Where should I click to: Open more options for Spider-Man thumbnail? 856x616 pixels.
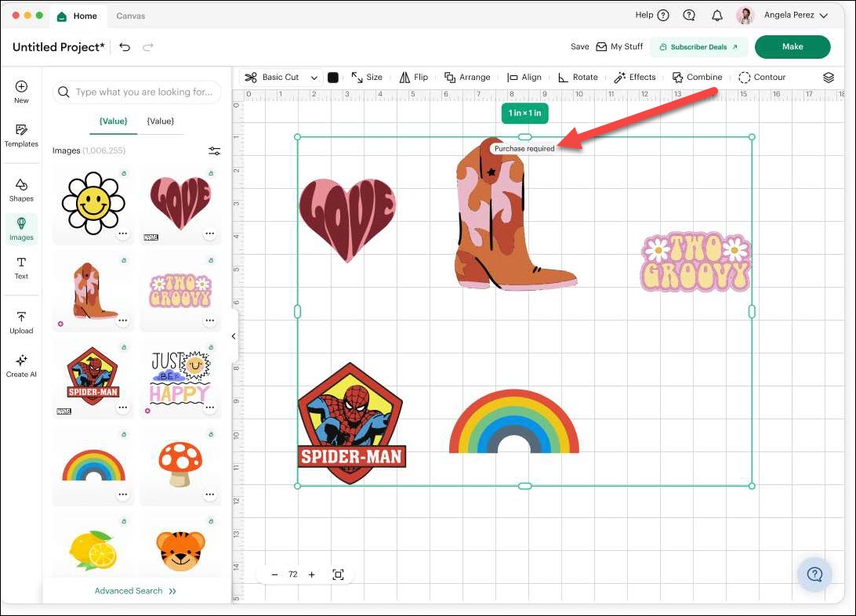123,408
